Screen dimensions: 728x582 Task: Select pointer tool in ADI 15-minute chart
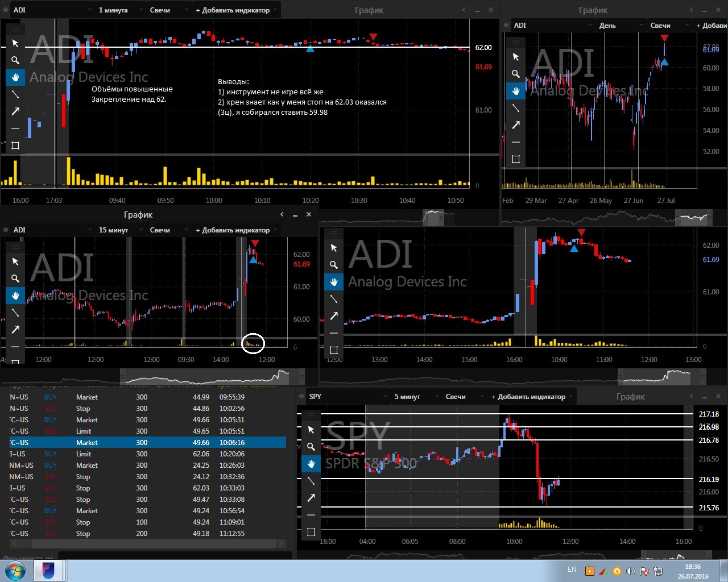(15, 261)
